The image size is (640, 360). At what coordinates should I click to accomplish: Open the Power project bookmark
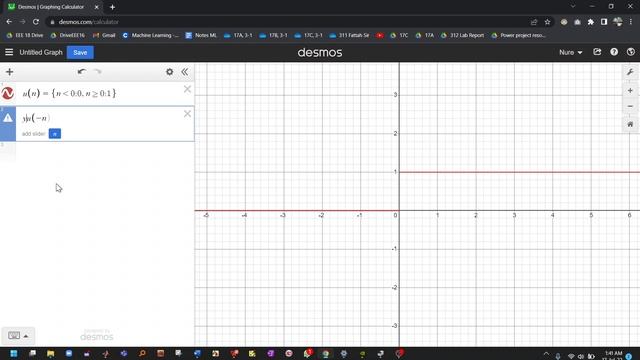tap(519, 36)
